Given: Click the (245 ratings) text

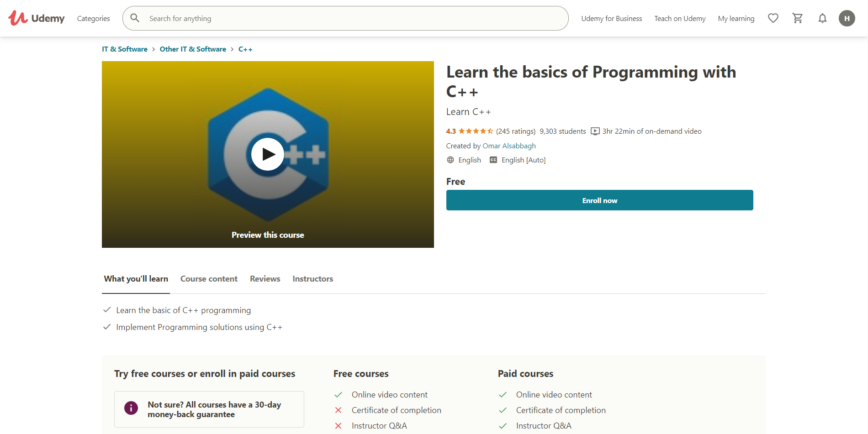Looking at the screenshot, I should 516,131.
